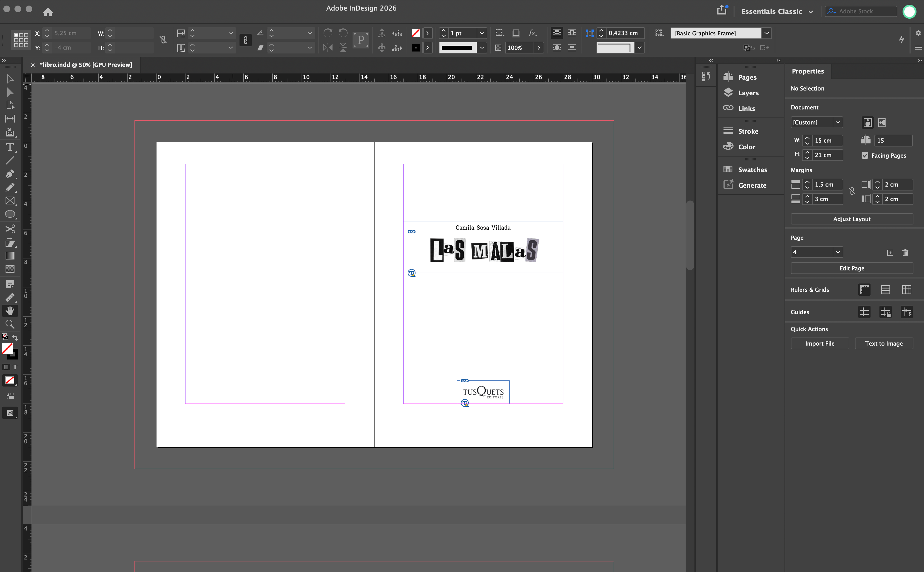The width and height of the screenshot is (924, 572).
Task: Switch to libro.indd document tab
Action: [x=86, y=65]
